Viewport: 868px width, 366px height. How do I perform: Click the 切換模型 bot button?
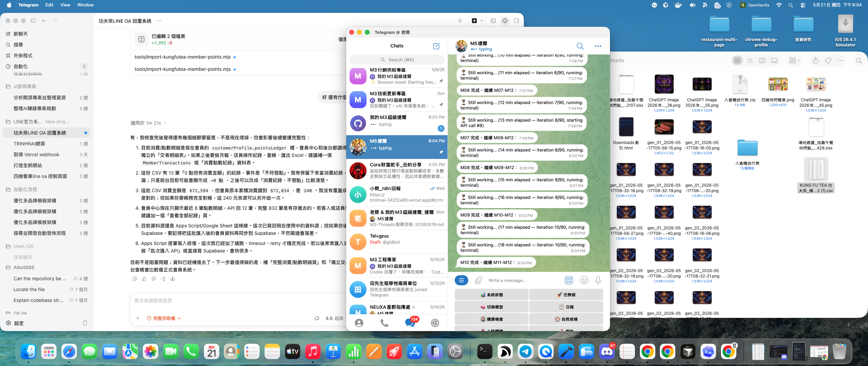(491, 307)
